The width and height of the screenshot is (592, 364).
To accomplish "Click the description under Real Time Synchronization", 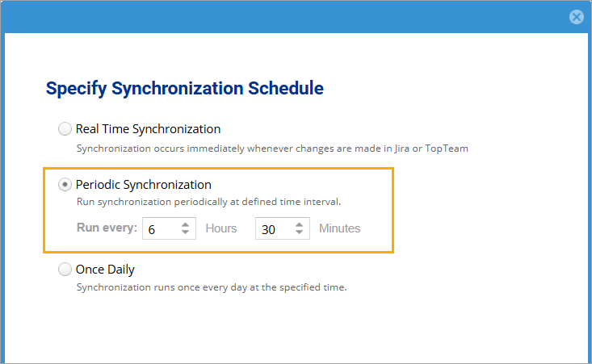I will point(272,149).
